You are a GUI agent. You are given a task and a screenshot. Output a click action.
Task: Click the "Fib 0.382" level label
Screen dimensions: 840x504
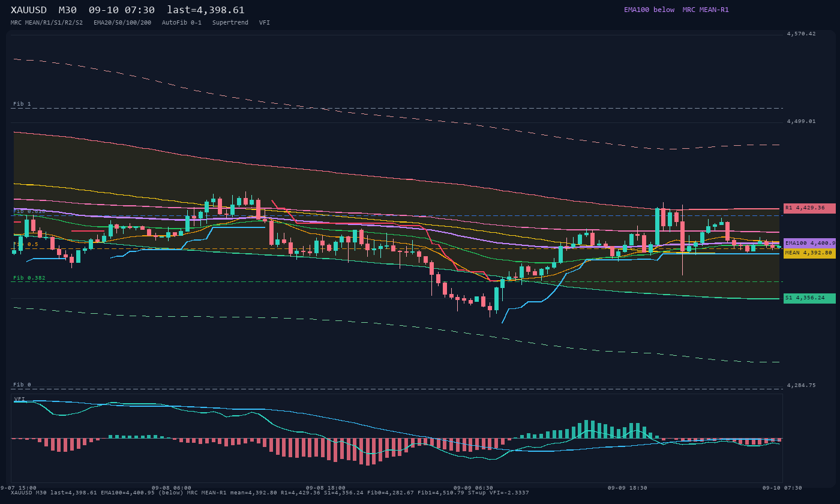(x=29, y=278)
